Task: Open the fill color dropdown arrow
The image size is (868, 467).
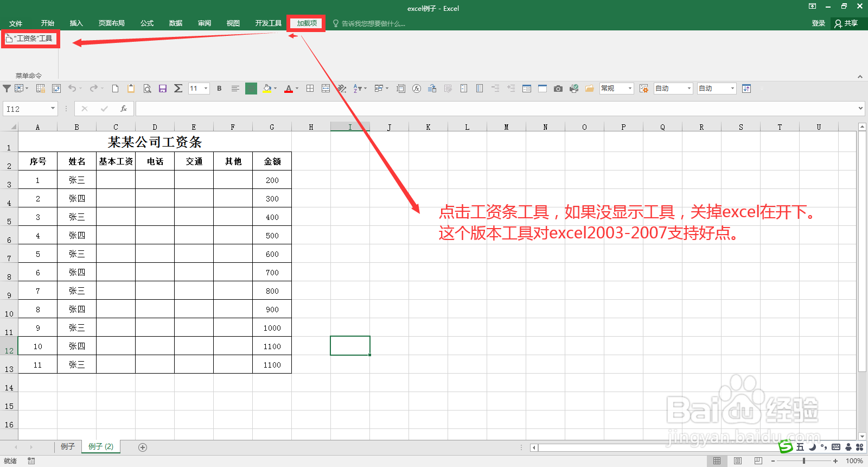Action: pyautogui.click(x=276, y=89)
